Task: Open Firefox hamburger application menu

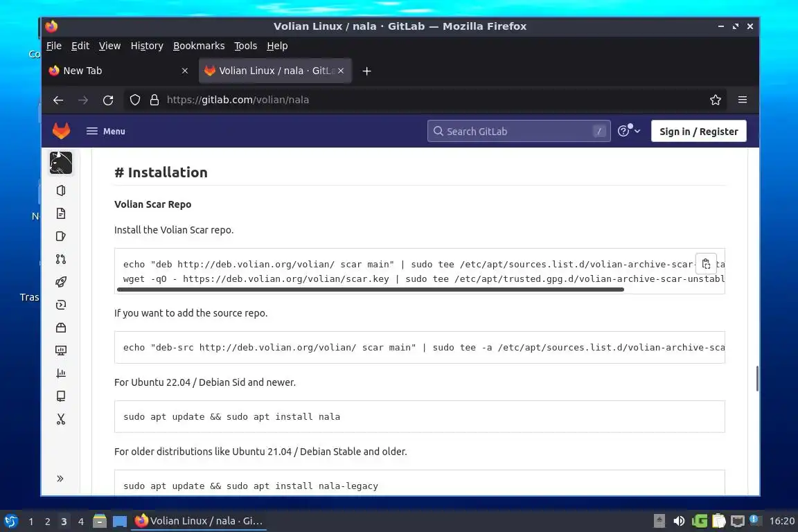Action: 743,100
